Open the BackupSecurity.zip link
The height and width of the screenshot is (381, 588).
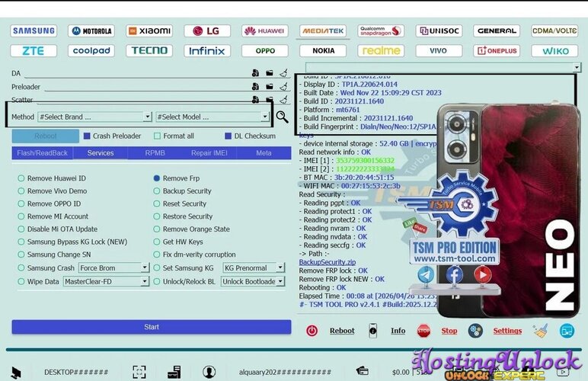pos(328,262)
